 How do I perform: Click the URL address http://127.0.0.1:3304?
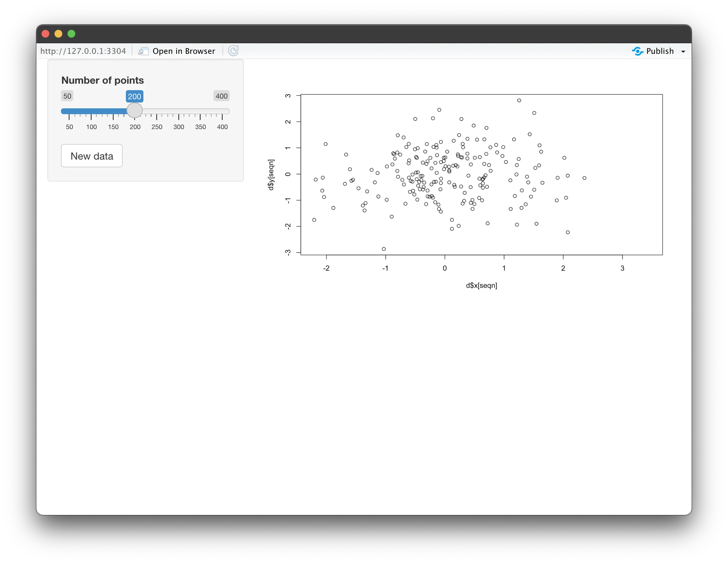coord(83,51)
